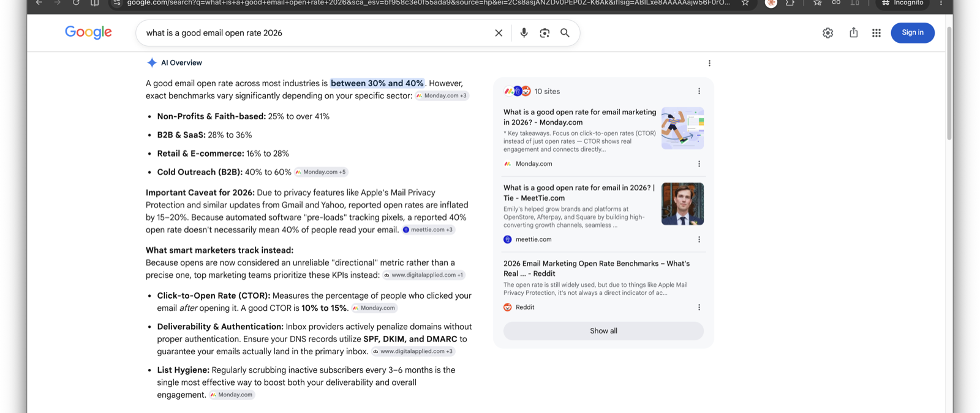Open the Monday.com article thumbnail image
This screenshot has height=413, width=980.
[x=682, y=128]
